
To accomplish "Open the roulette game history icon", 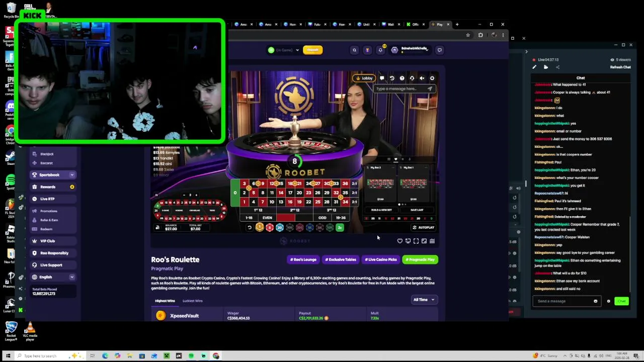I will (x=392, y=78).
